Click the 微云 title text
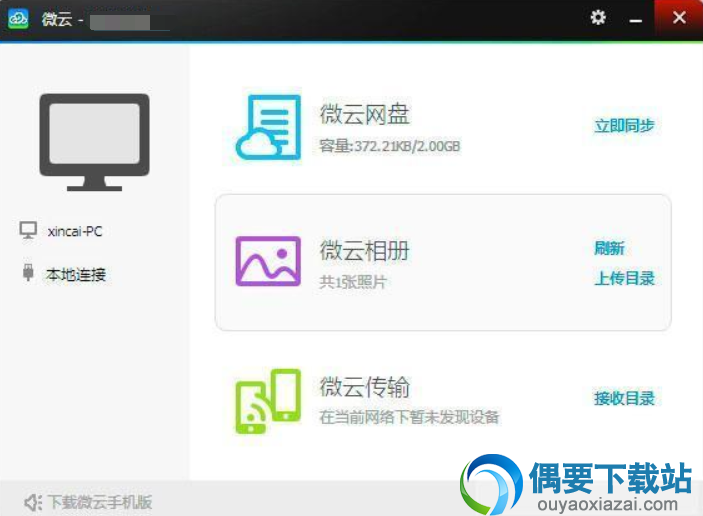 [x=57, y=19]
